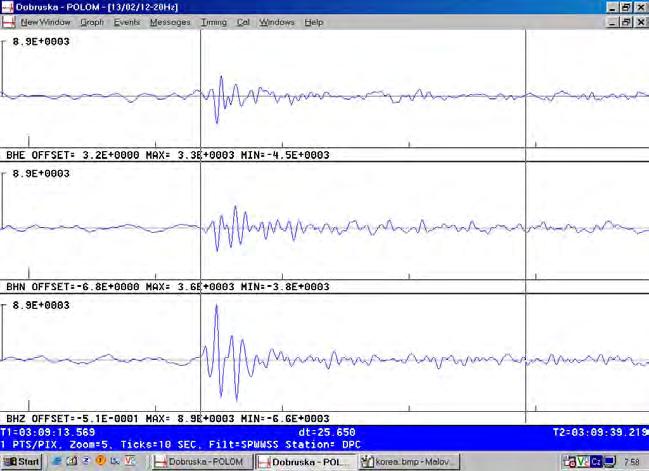Viewport: 649px width, 471px height.
Task: Switch to korea.bmp paint taskbar button
Action: (409, 461)
